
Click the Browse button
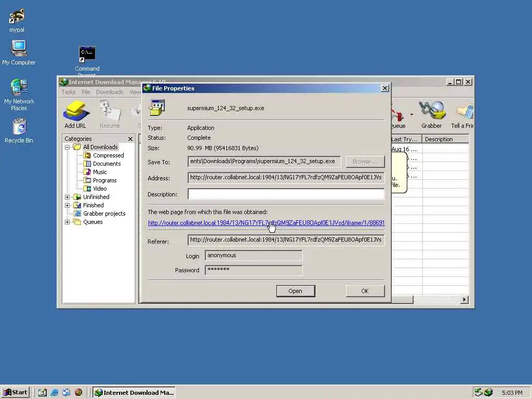(x=365, y=162)
